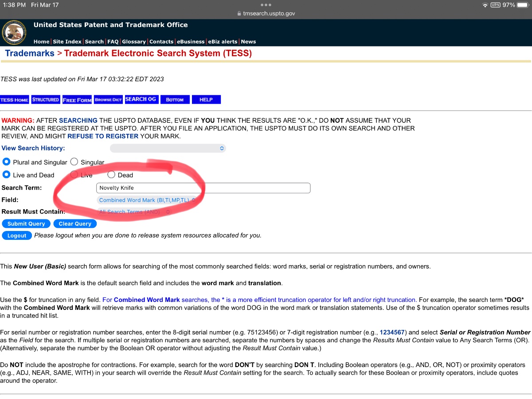This screenshot has width=532, height=399.
Task: Tap the battery status icon
Action: (x=523, y=5)
